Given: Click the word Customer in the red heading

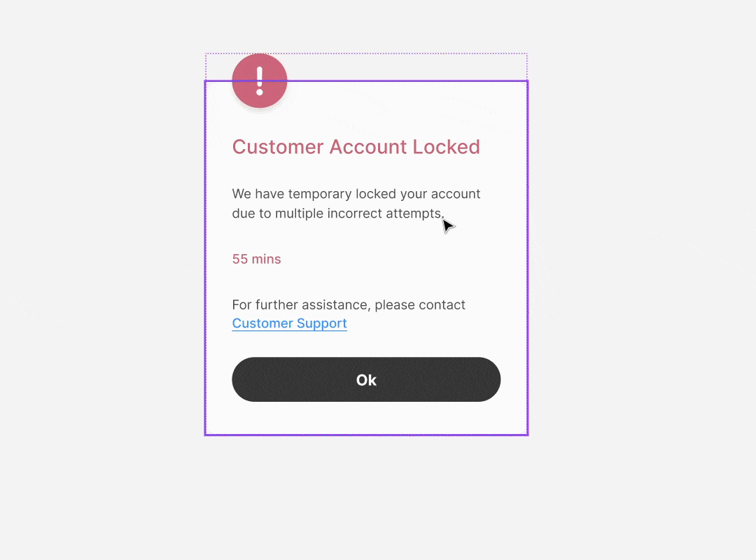Looking at the screenshot, I should coord(278,146).
